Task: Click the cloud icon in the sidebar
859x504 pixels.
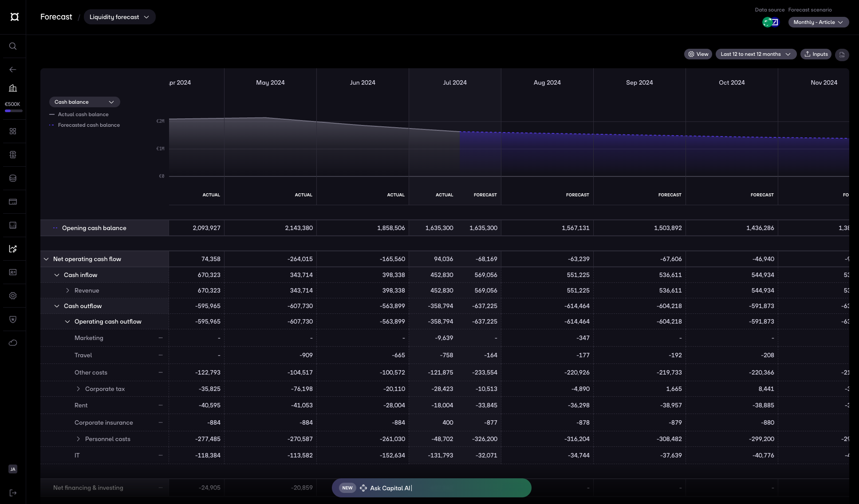Action: (13, 343)
